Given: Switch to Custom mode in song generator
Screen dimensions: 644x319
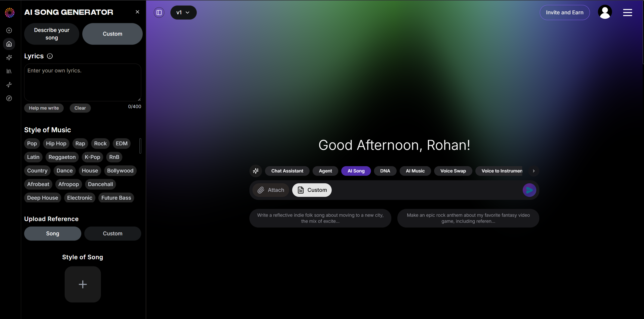Looking at the screenshot, I should [112, 33].
